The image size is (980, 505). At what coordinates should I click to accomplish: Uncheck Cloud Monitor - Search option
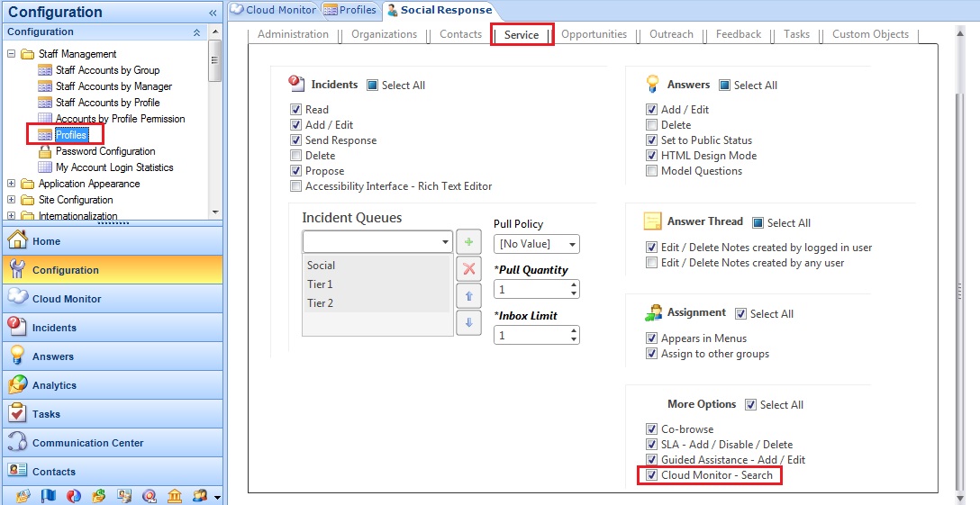(652, 475)
